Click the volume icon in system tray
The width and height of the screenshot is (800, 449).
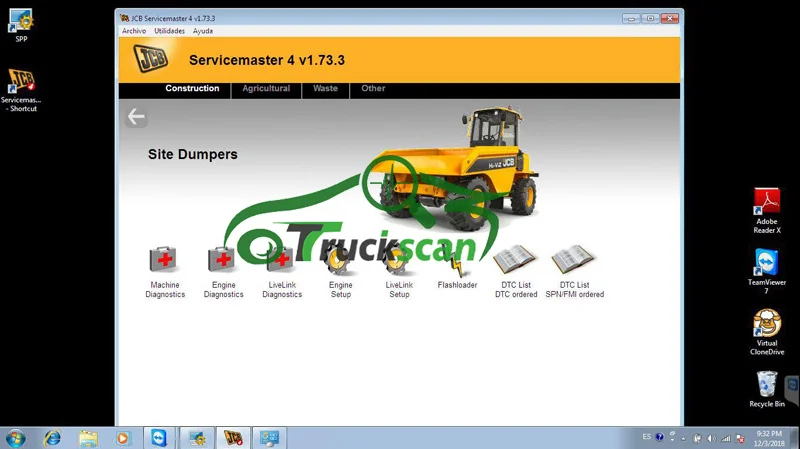tap(712, 438)
